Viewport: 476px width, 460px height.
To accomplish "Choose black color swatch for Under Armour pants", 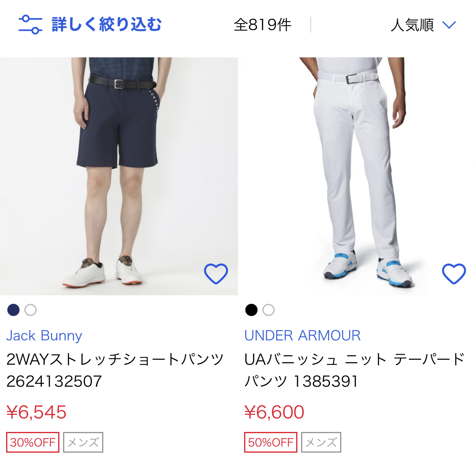I will click(x=251, y=310).
